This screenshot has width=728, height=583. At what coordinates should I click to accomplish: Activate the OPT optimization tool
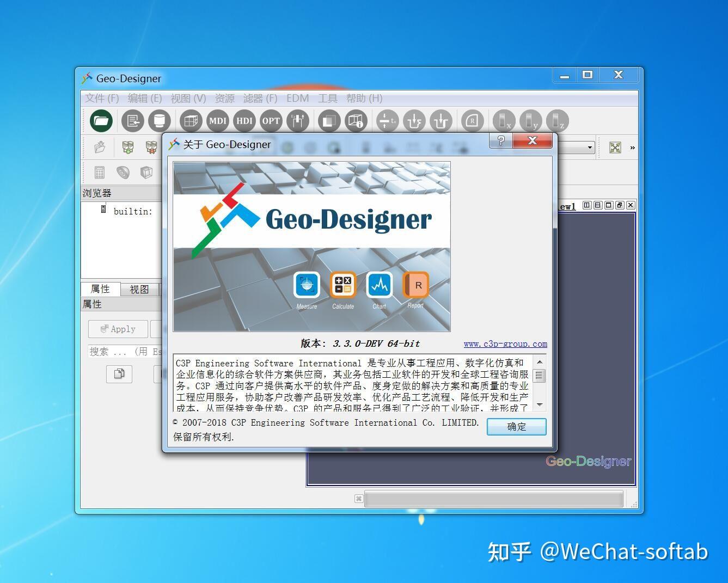point(270,121)
